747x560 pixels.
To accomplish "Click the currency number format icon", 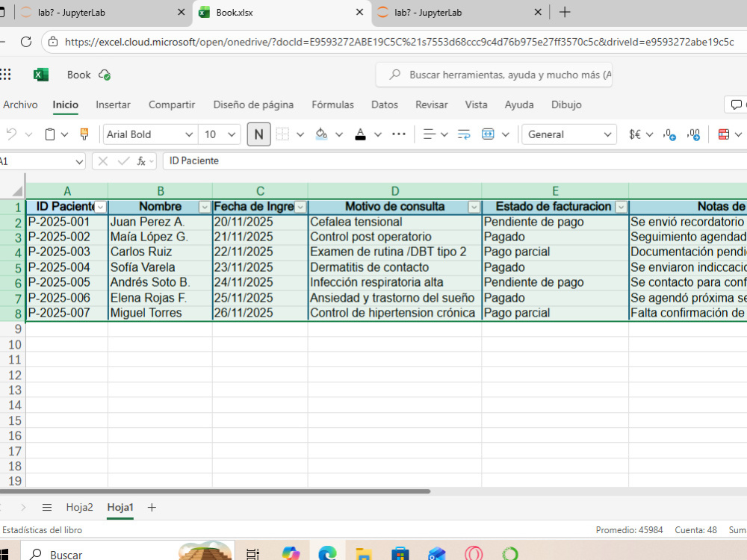I will 634,134.
